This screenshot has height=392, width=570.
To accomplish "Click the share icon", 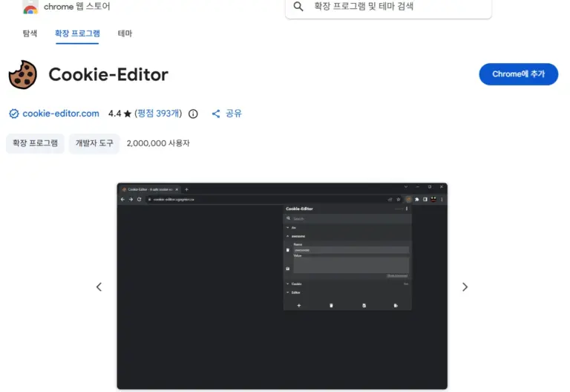I will [216, 114].
